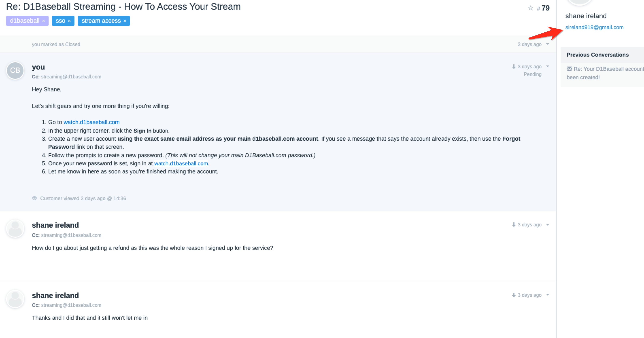The height and width of the screenshot is (338, 644).
Task: Click 'Thanks and I did that' message text
Action: coord(90,318)
